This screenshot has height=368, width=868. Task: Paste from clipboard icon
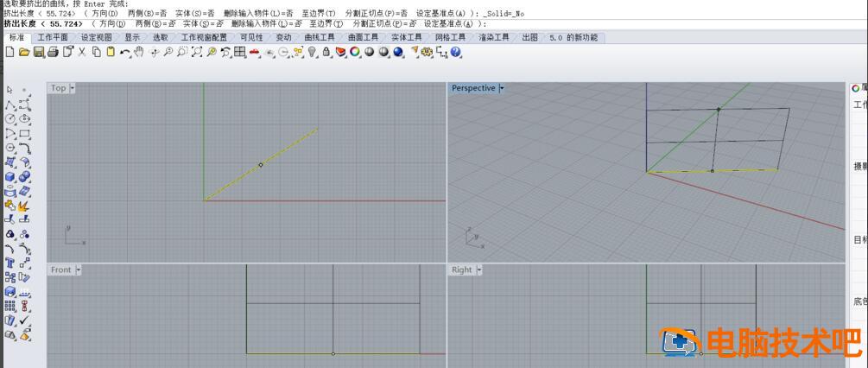coord(111,52)
